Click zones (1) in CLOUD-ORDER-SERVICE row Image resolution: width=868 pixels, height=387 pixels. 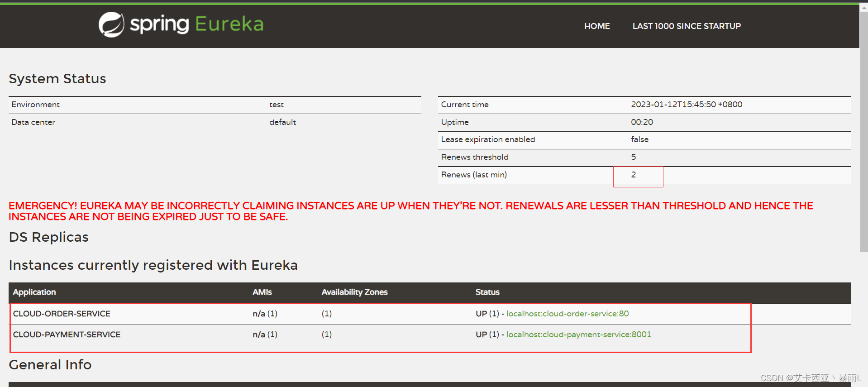click(x=327, y=314)
